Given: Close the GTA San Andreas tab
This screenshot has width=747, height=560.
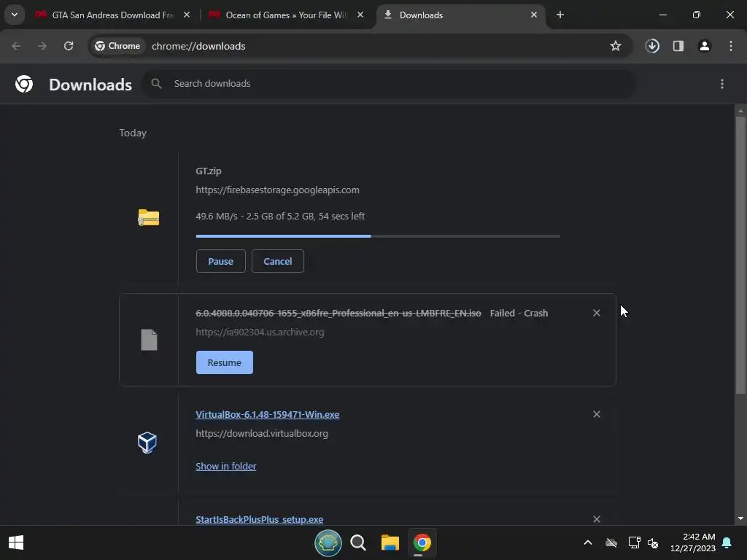Looking at the screenshot, I should pos(187,15).
